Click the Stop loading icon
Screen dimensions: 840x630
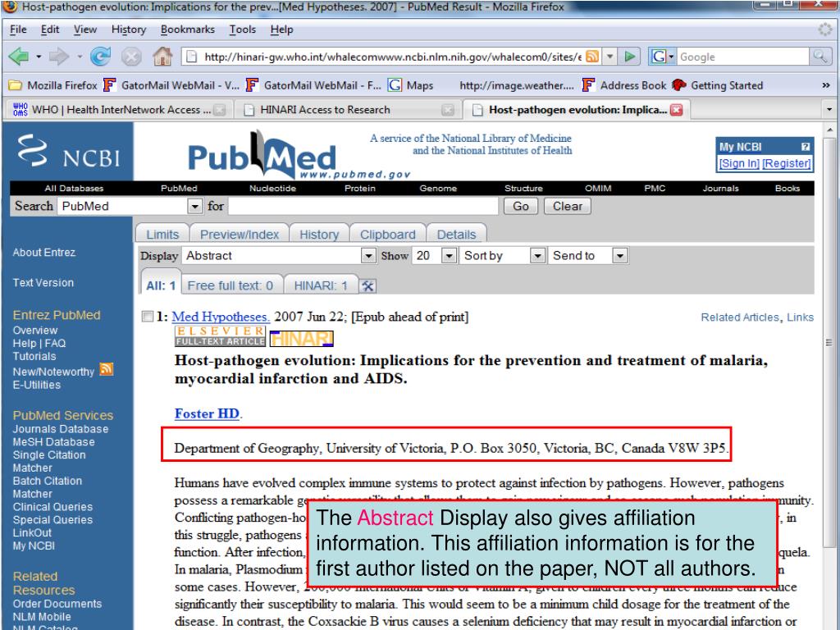click(x=131, y=57)
